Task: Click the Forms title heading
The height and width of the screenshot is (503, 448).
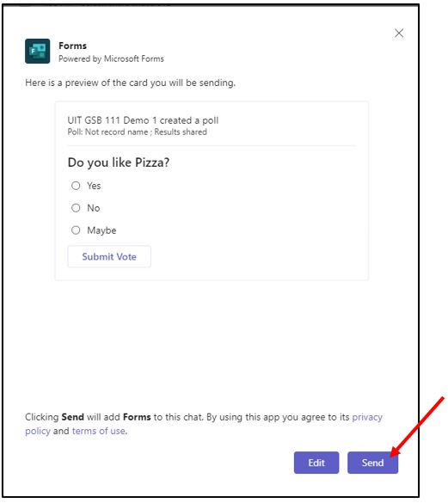Action: coord(72,46)
